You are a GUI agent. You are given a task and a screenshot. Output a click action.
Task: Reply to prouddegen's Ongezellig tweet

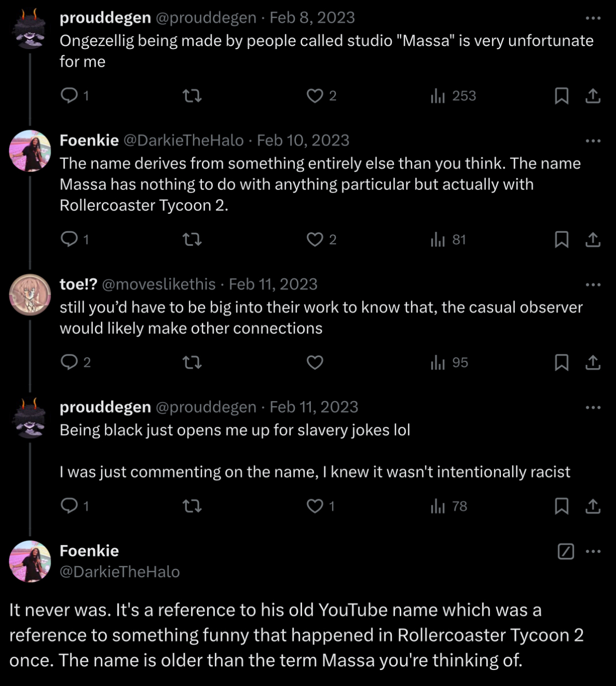[x=69, y=95]
